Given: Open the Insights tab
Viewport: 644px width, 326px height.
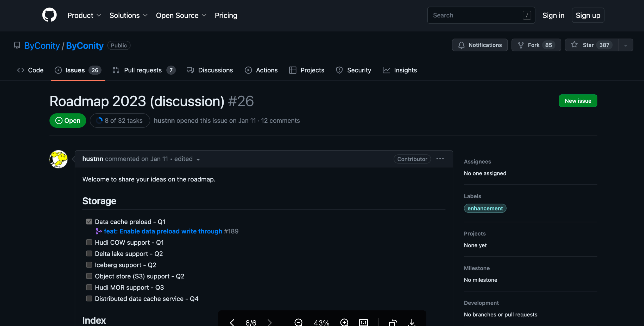Looking at the screenshot, I should [400, 70].
